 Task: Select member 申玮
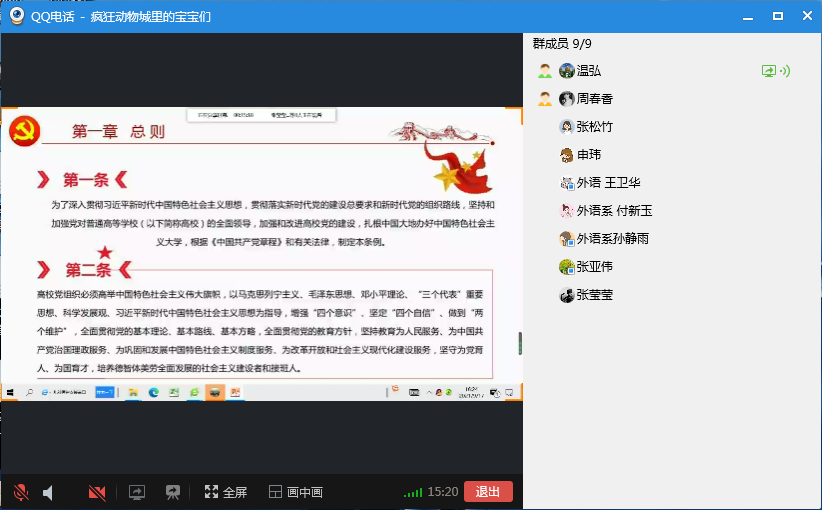[x=589, y=155]
